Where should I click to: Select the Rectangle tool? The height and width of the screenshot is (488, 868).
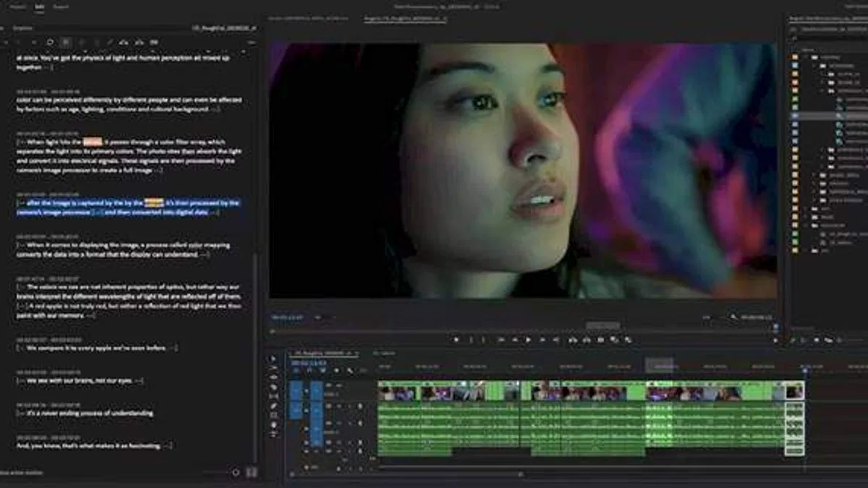(273, 415)
